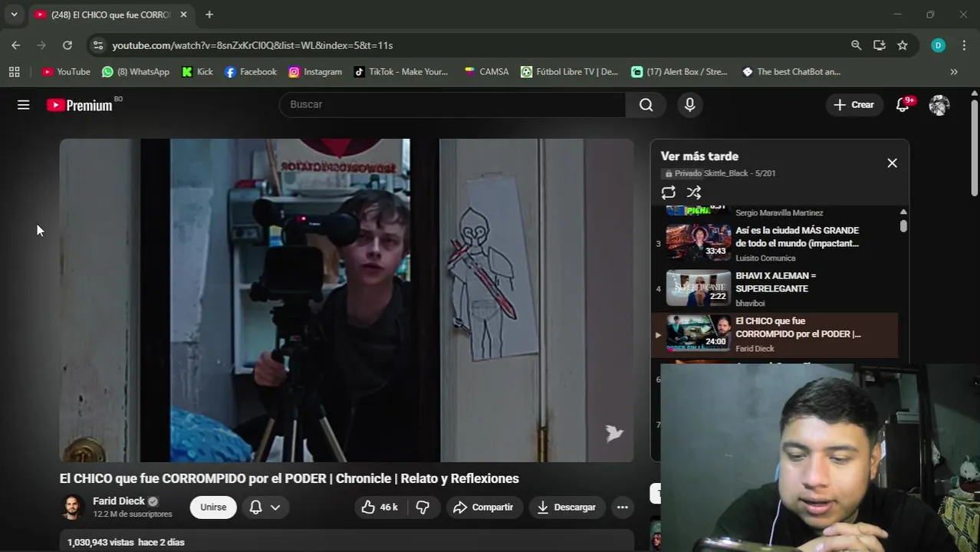The width and height of the screenshot is (980, 552).
Task: Click the Crear button
Action: [x=854, y=105]
